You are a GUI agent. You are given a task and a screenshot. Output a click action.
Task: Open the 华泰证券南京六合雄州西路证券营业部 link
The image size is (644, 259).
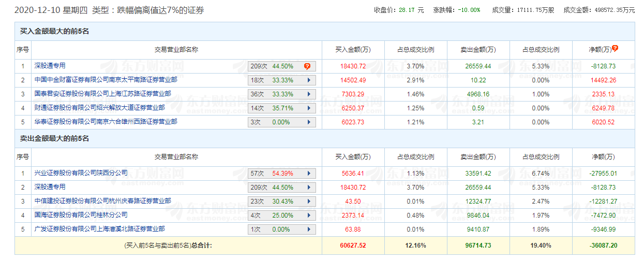click(x=106, y=122)
